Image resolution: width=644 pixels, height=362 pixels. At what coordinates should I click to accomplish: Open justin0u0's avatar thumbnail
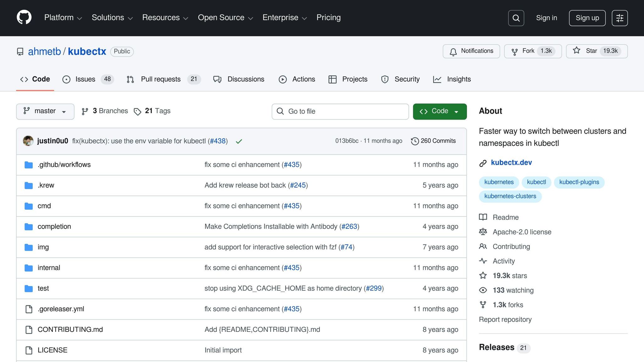[28, 141]
